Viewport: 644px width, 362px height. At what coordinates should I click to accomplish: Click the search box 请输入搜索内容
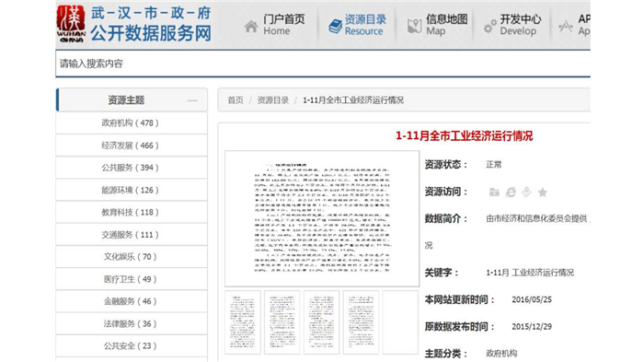point(323,64)
